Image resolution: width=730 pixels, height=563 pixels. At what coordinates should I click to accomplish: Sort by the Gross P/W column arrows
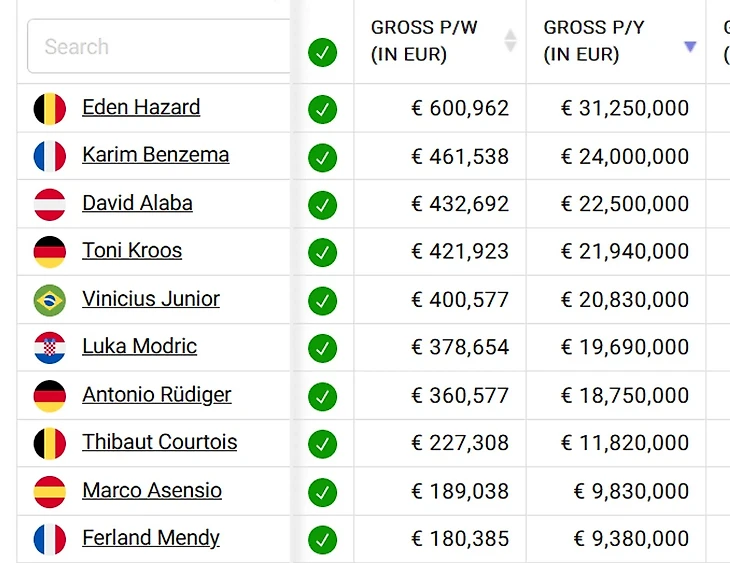(510, 41)
